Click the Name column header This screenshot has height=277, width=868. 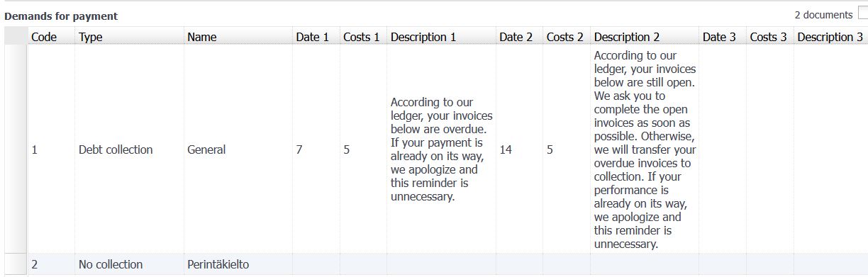237,37
